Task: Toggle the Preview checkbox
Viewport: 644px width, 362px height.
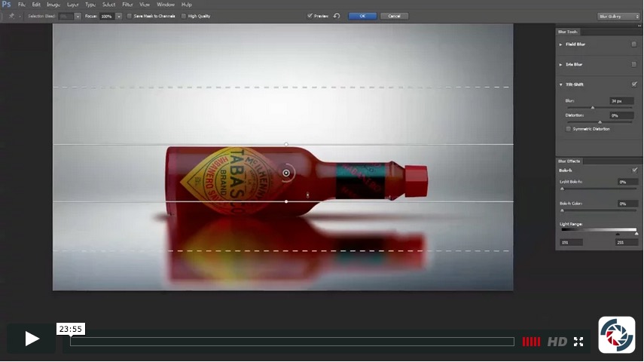Action: pyautogui.click(x=310, y=16)
